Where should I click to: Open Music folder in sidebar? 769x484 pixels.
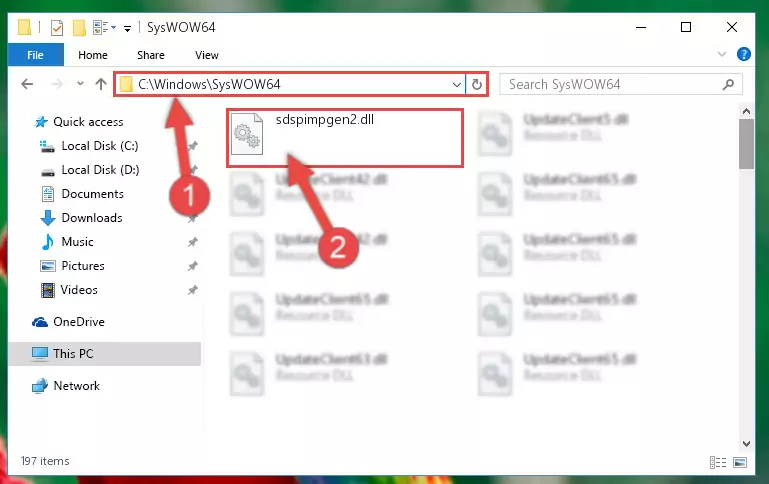tap(77, 242)
